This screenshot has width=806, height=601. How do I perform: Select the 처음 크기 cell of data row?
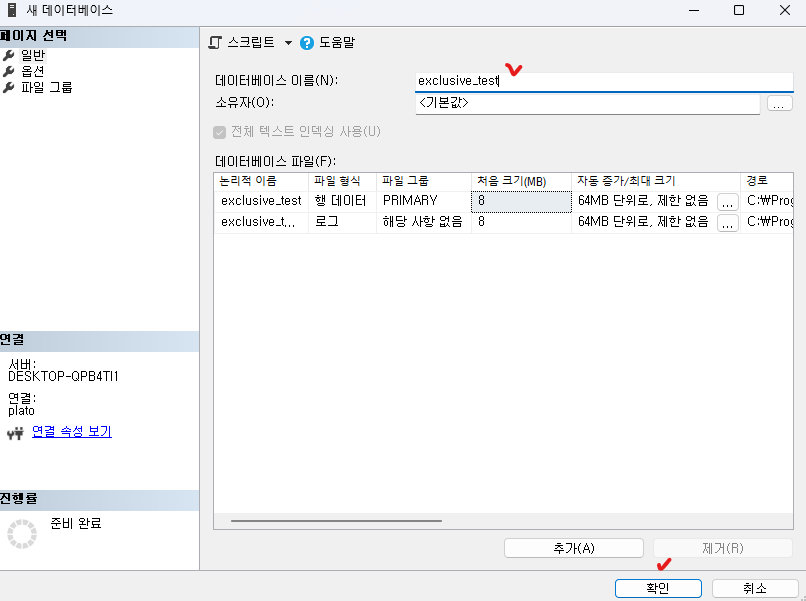pos(520,201)
